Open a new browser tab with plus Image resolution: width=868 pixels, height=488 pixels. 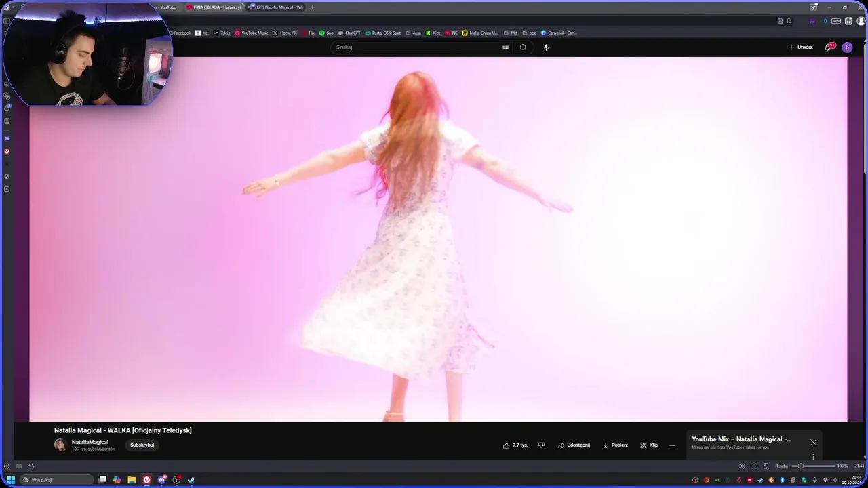313,7
